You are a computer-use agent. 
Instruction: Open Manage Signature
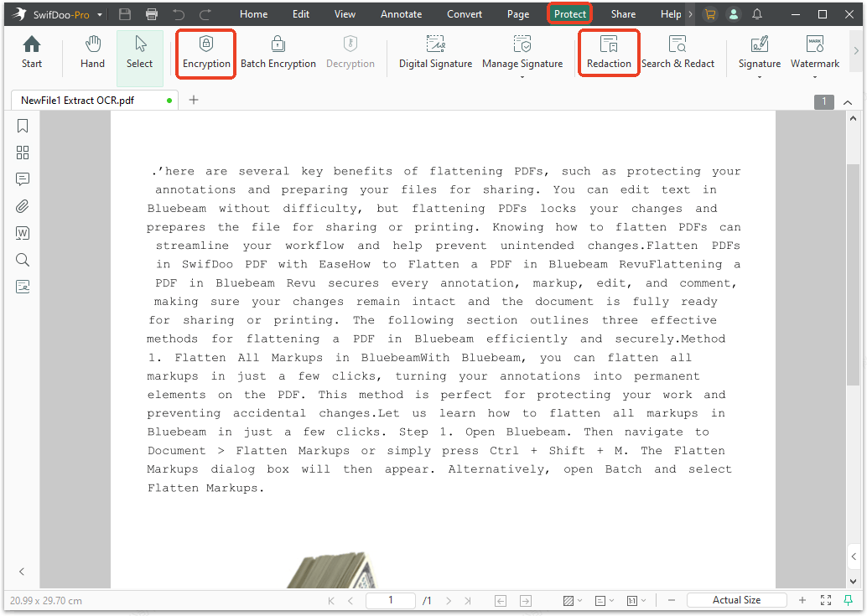tap(522, 54)
